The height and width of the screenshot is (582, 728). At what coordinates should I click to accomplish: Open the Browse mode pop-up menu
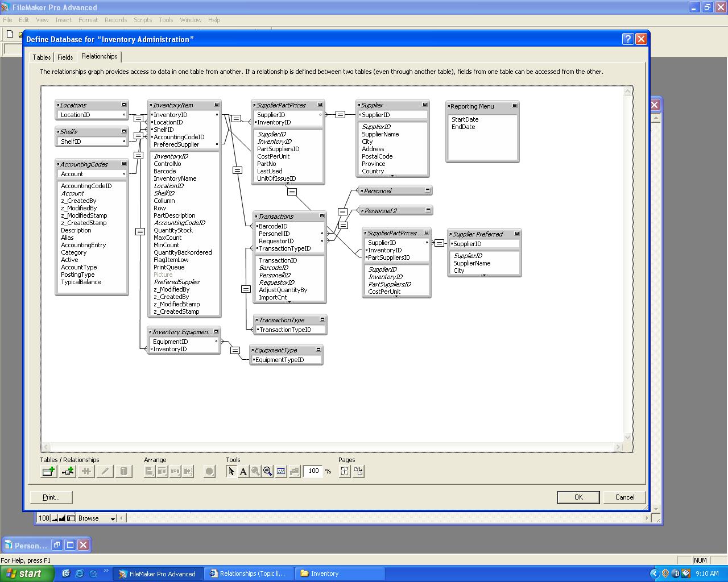97,518
